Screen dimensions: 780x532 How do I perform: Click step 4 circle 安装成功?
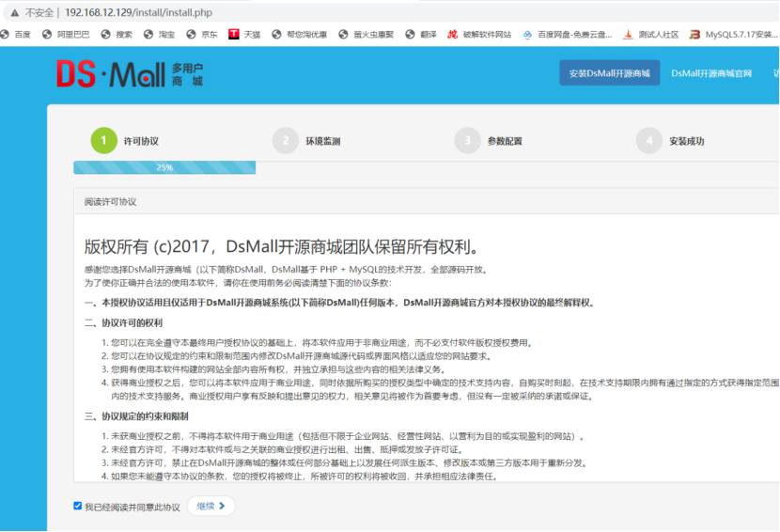[x=649, y=141]
